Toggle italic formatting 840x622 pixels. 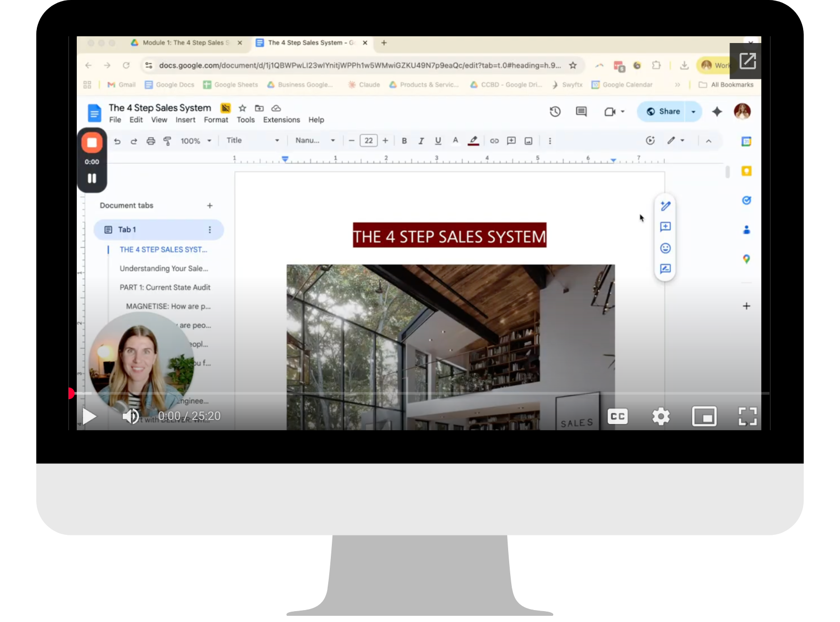pyautogui.click(x=421, y=141)
